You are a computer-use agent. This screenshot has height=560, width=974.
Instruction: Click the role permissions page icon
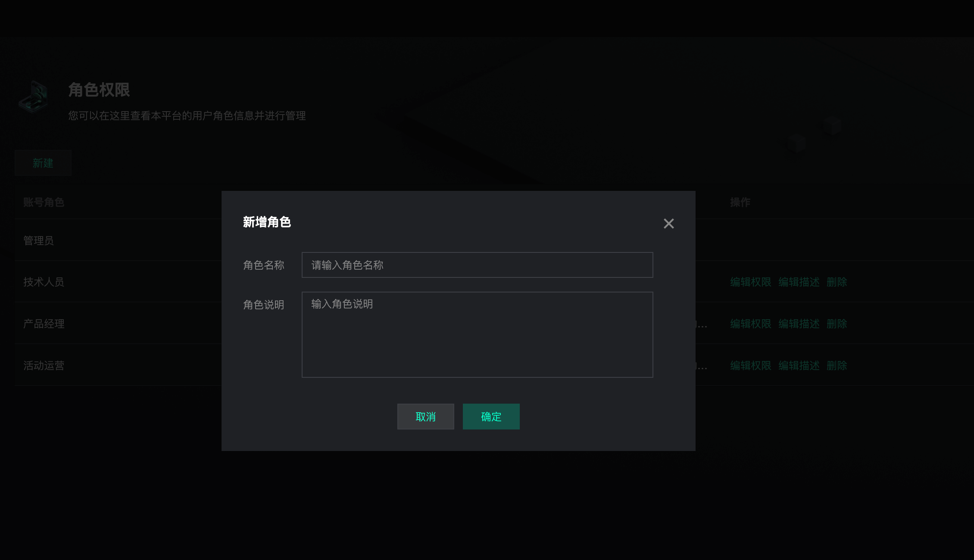[34, 97]
